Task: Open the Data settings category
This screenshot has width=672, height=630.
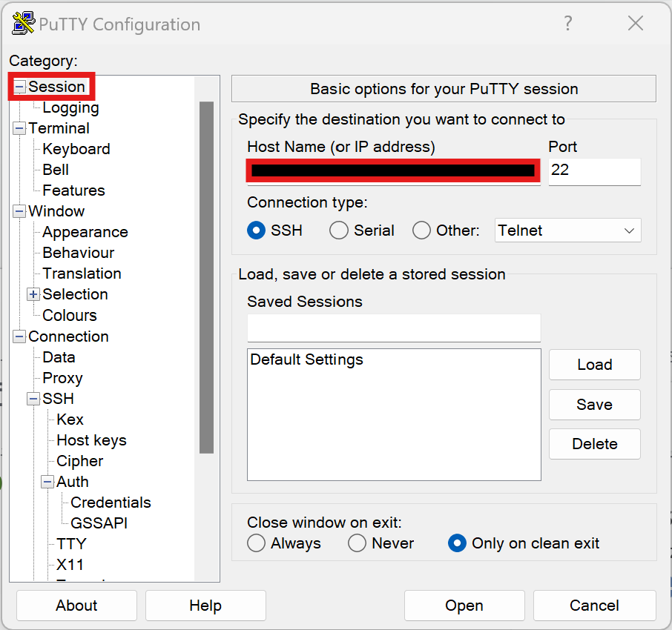Action: [59, 357]
